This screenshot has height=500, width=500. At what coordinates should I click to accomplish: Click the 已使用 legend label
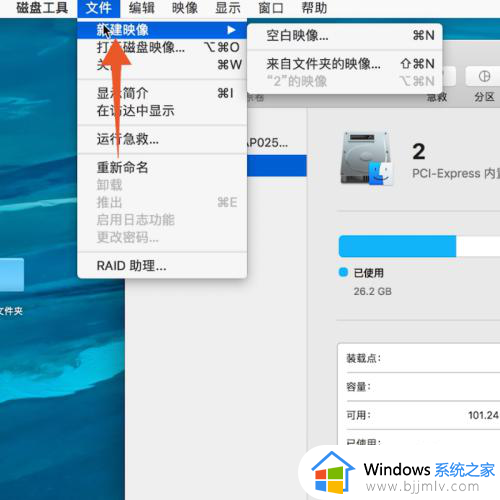(368, 273)
